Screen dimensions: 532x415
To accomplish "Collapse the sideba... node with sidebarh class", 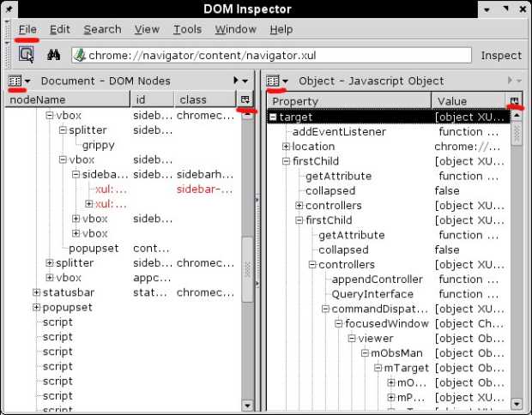I will point(76,175).
